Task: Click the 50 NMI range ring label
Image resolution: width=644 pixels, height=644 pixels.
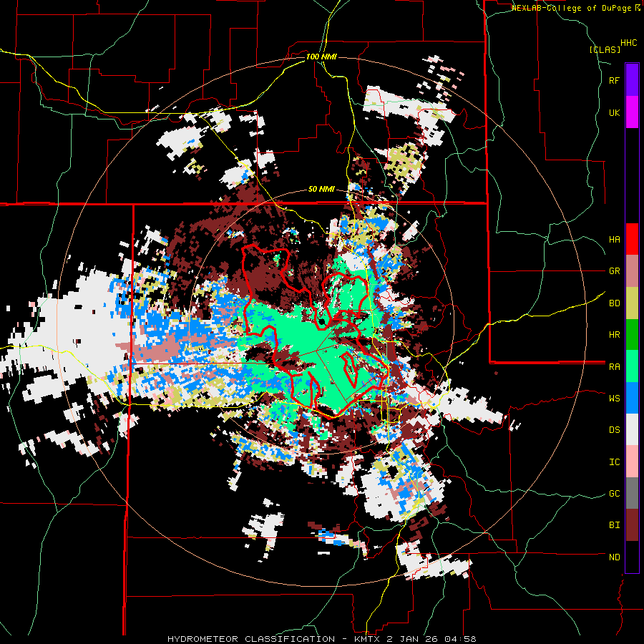Action: click(321, 189)
